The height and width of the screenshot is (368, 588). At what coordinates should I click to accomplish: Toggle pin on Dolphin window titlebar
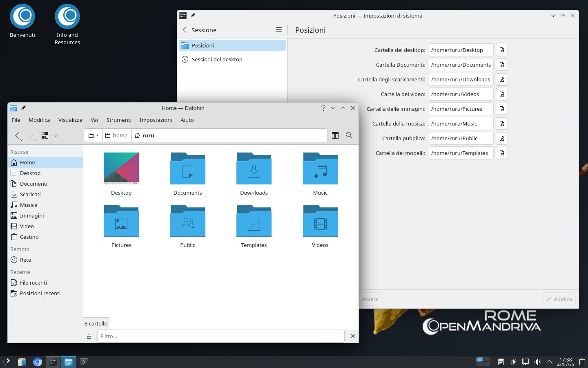pos(24,108)
